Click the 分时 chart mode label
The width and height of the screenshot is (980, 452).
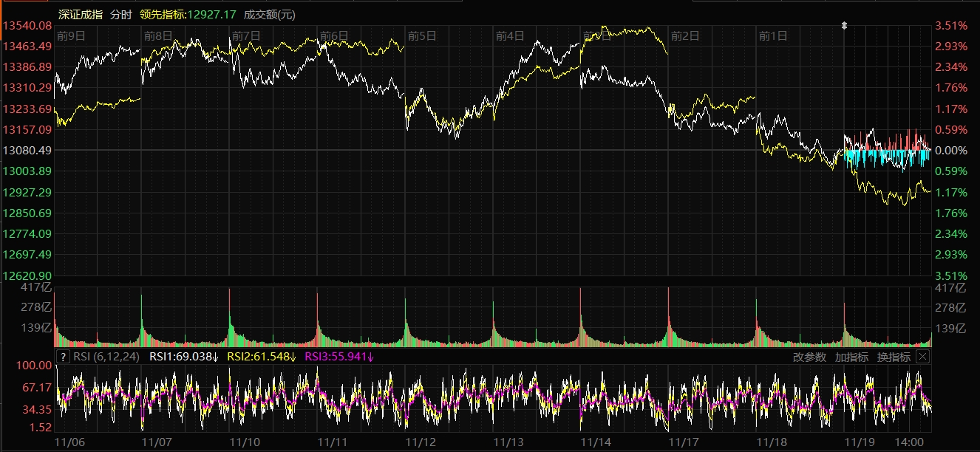point(120,14)
